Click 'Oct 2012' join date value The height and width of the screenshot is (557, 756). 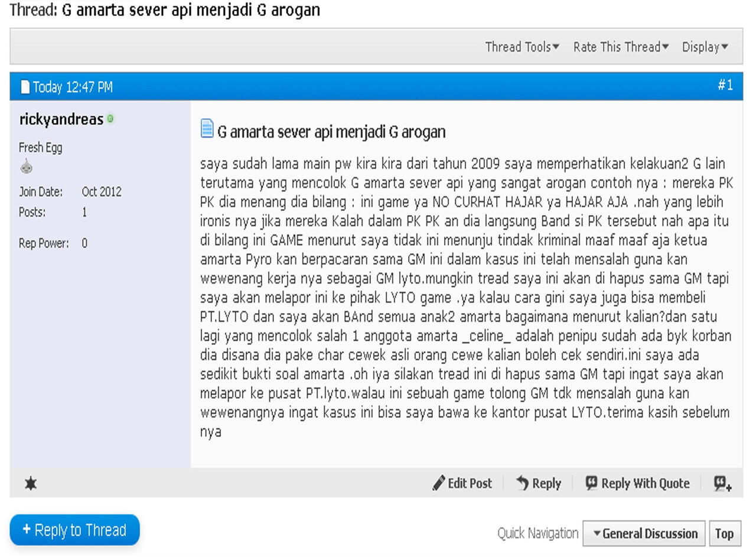coord(102,192)
